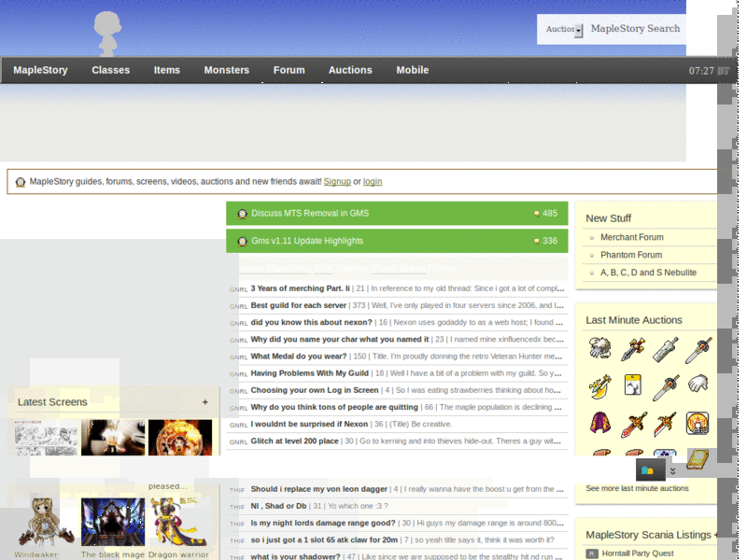Open the manga sketch screenshot thumbnail
747x560 pixels.
[x=46, y=438]
